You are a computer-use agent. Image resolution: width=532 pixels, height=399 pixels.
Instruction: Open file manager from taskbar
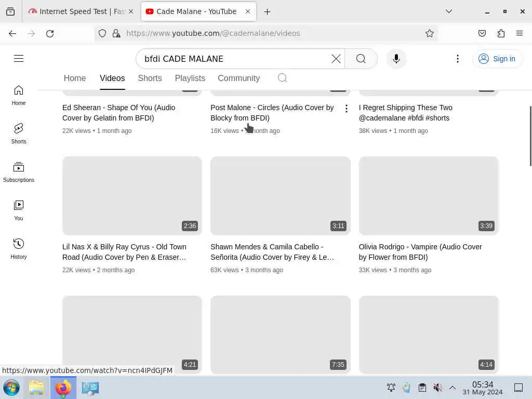(x=36, y=388)
